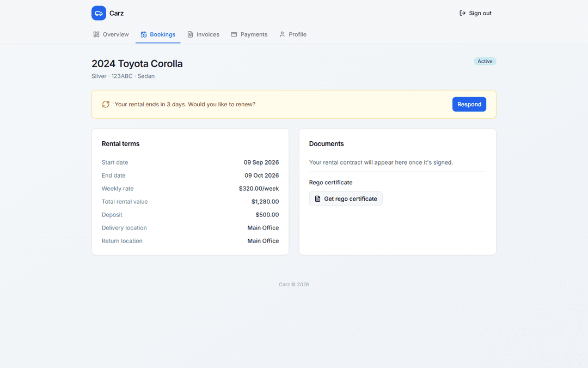This screenshot has width=588, height=368.
Task: Click the start date value 09 Sep 2026
Action: coord(261,162)
